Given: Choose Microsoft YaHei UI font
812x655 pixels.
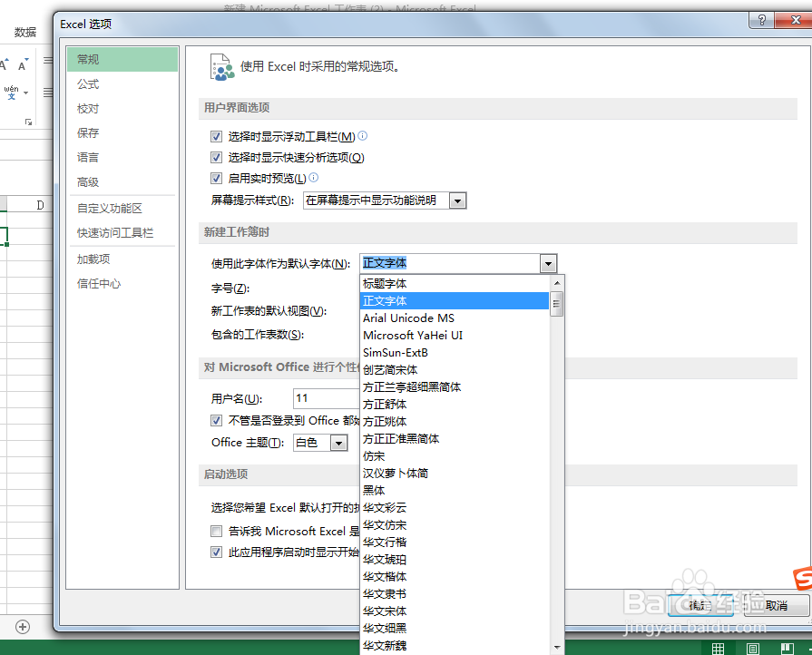Looking at the screenshot, I should click(455, 335).
